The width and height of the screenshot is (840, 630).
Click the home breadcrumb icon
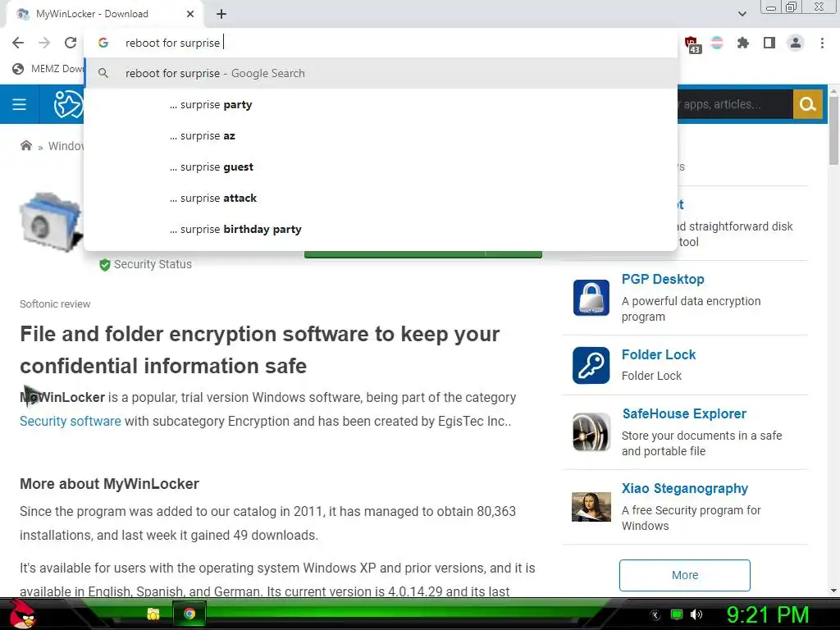[25, 146]
